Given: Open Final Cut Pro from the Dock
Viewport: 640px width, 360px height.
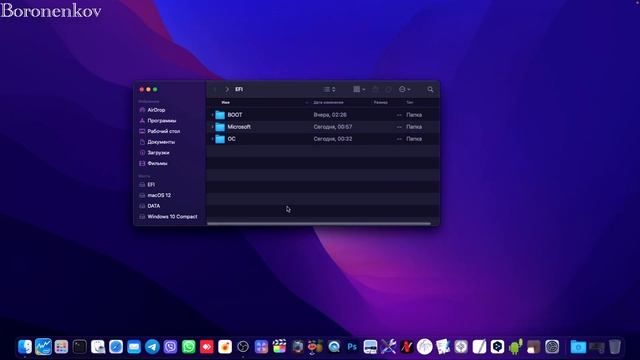Looking at the screenshot, I should click(x=279, y=347).
